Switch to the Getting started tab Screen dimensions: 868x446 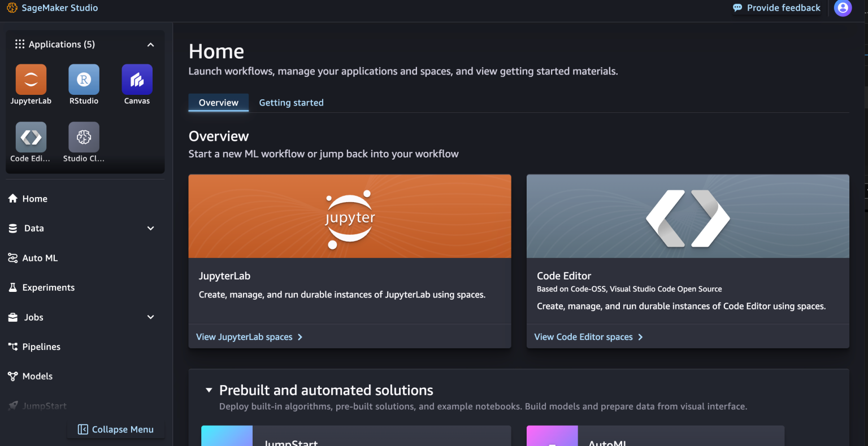[x=291, y=102]
